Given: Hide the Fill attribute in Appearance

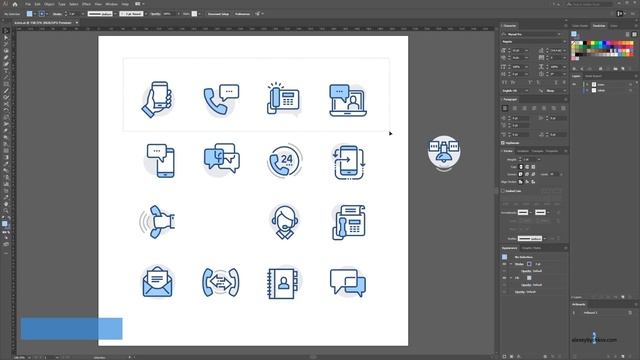Looking at the screenshot, I should (504, 278).
